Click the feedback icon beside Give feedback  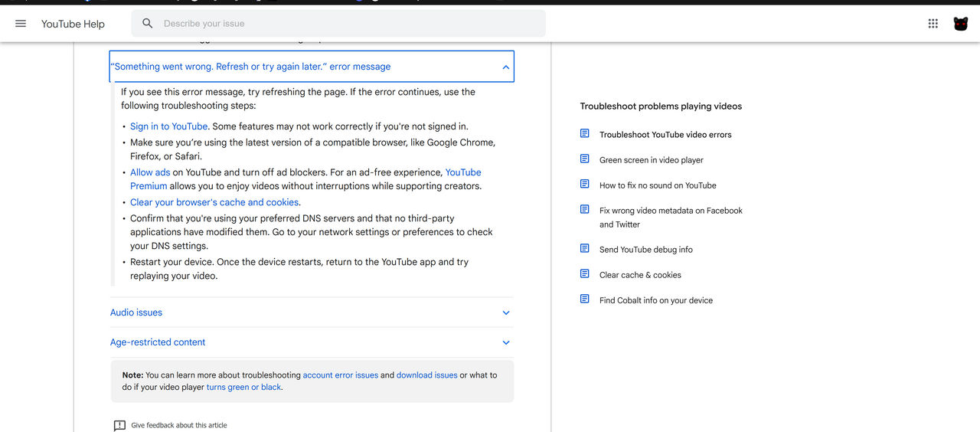pos(119,425)
